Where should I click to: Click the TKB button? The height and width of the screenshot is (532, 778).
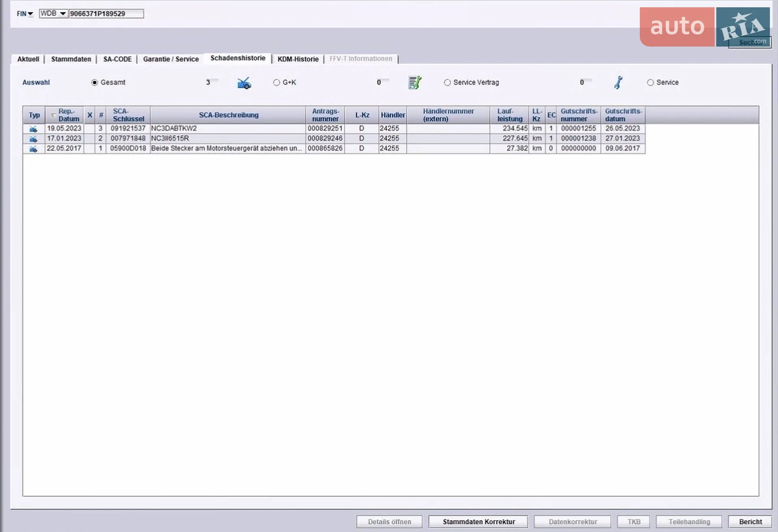pyautogui.click(x=634, y=521)
